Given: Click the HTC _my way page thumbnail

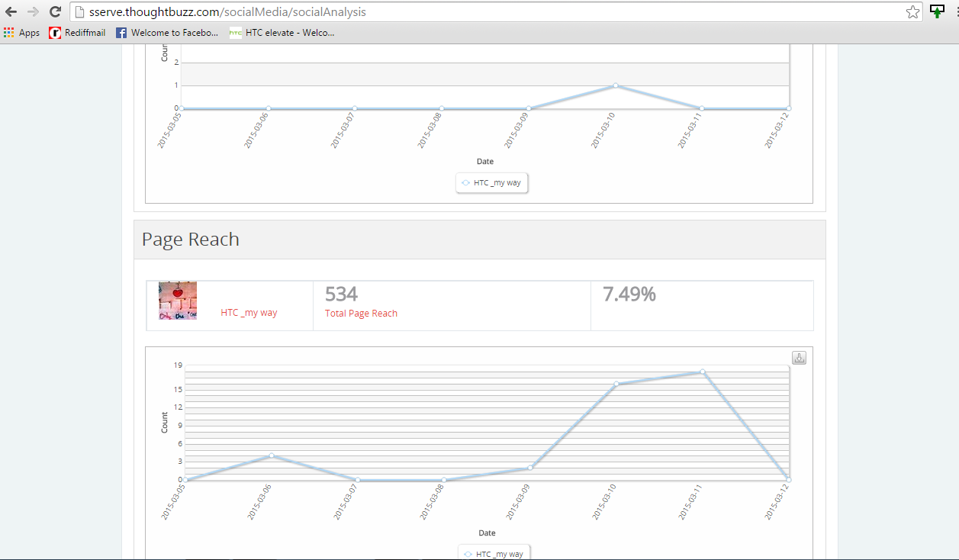Looking at the screenshot, I should 178,301.
